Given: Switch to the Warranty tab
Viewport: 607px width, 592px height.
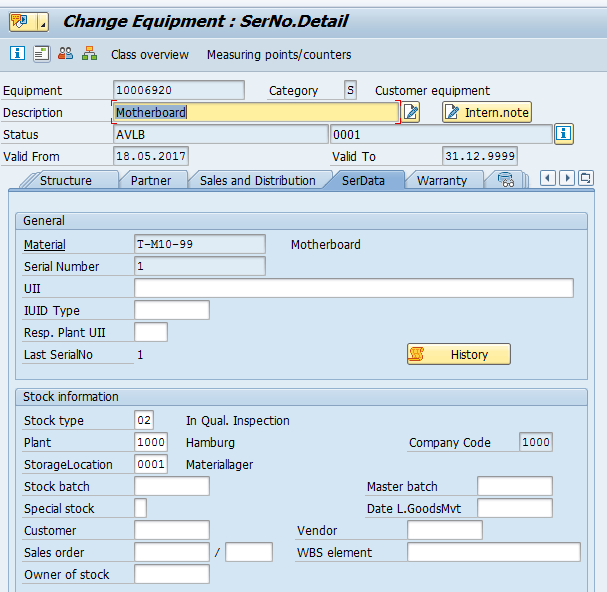Looking at the screenshot, I should coord(442,180).
